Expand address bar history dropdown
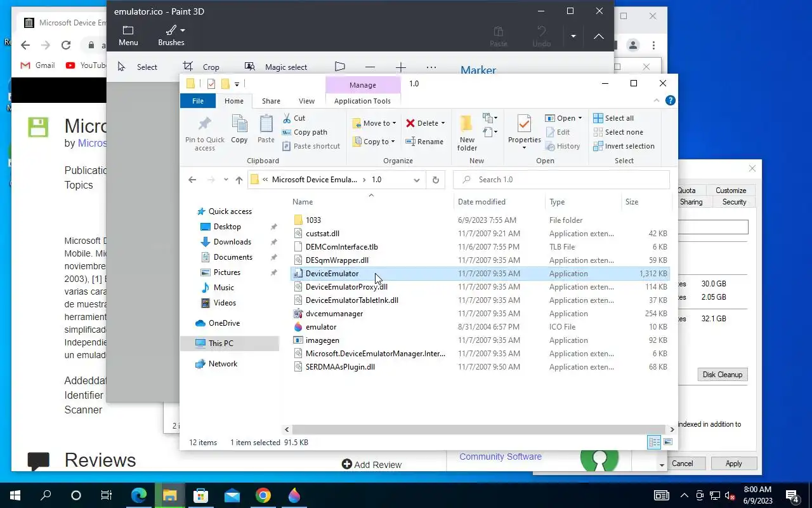The image size is (812, 508). (417, 180)
